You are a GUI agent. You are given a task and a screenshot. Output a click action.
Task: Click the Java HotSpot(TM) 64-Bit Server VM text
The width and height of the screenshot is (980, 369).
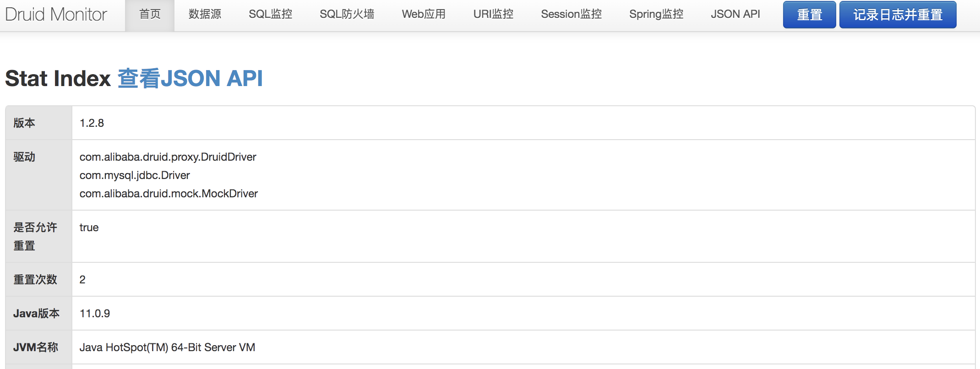(167, 347)
